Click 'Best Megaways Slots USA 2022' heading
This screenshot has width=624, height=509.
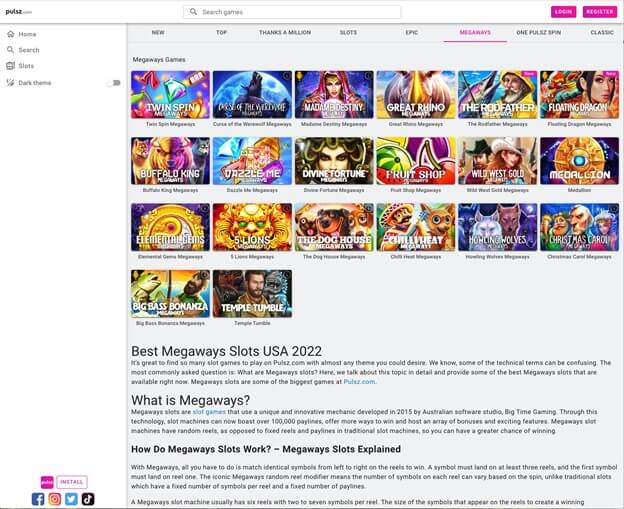[x=226, y=351]
